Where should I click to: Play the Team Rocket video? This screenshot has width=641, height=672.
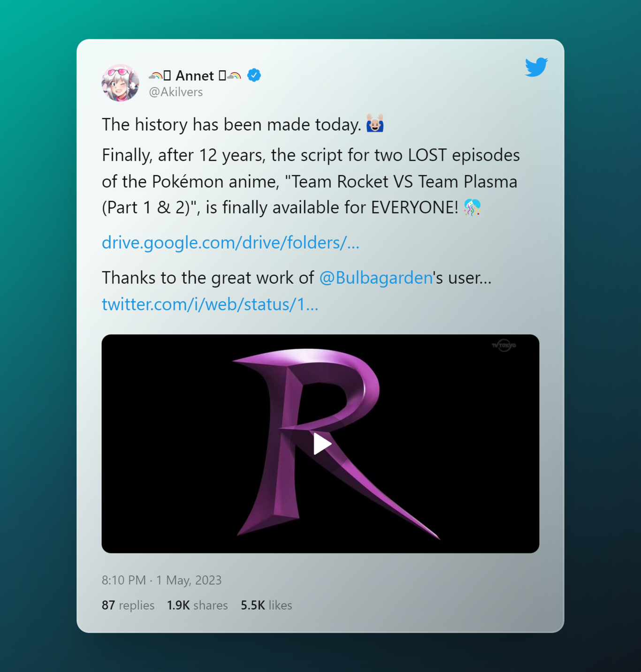(322, 444)
